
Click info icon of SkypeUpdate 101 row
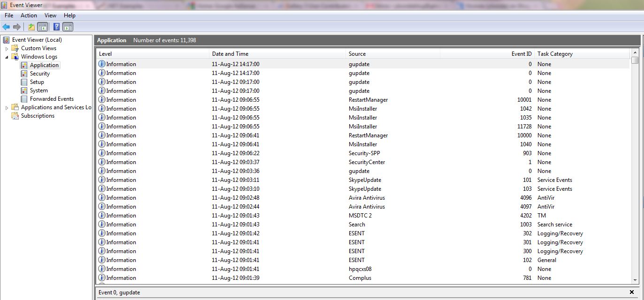pos(102,180)
